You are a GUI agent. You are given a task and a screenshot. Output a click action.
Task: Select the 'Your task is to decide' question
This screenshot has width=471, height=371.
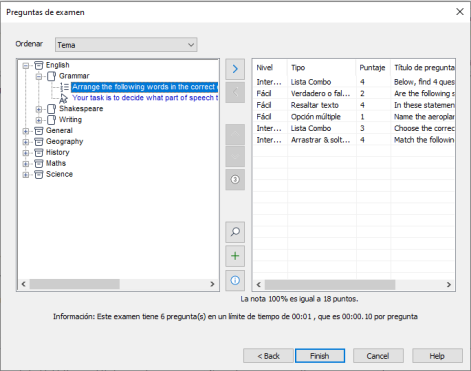click(x=145, y=98)
